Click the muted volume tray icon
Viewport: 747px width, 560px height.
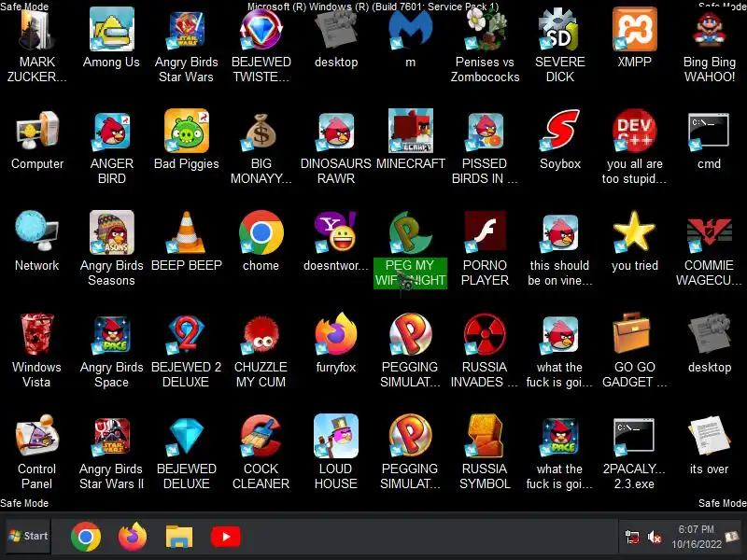pos(655,538)
